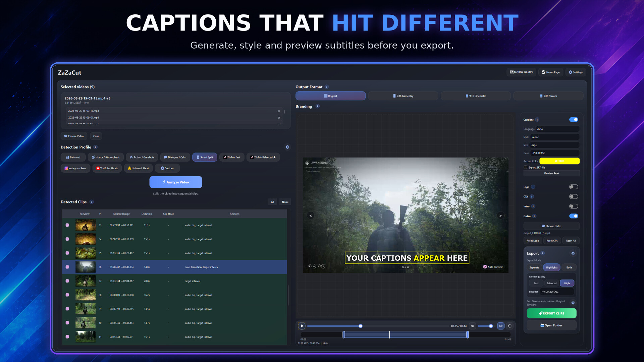Enable the CTA toggle
The height and width of the screenshot is (362, 644).
click(574, 197)
